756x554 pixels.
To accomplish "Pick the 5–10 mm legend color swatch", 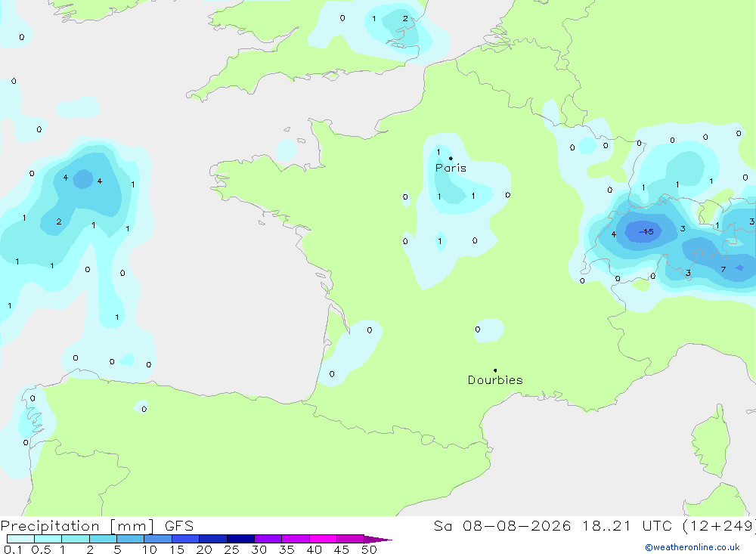I will click(130, 539).
